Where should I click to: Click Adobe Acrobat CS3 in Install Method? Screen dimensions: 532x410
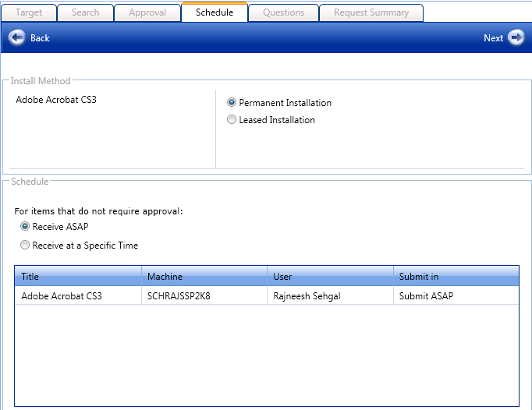56,100
